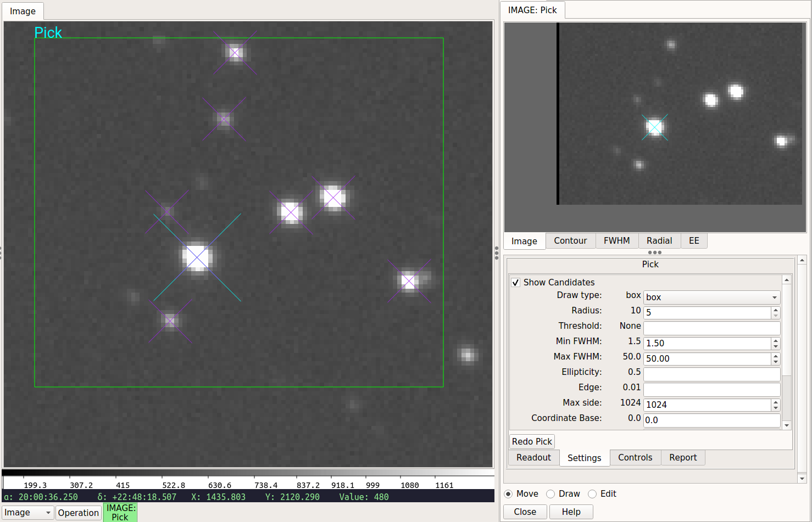Screen dimensions: 812x522
Task: Adjust the Max FWHM spinner arrows
Action: [776, 358]
